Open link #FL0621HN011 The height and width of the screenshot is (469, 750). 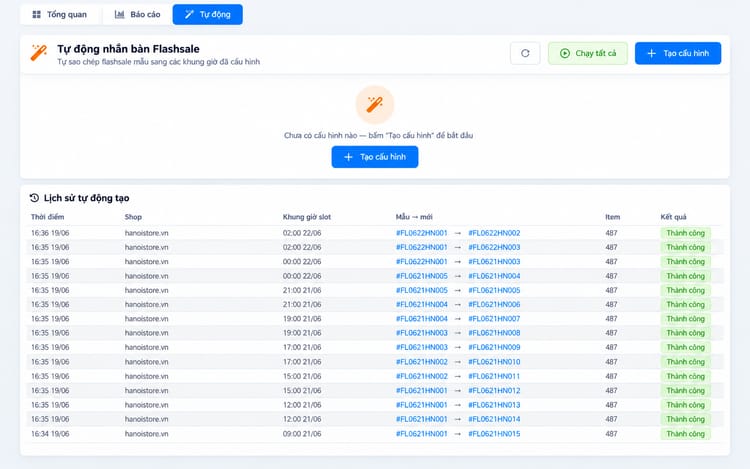click(494, 376)
